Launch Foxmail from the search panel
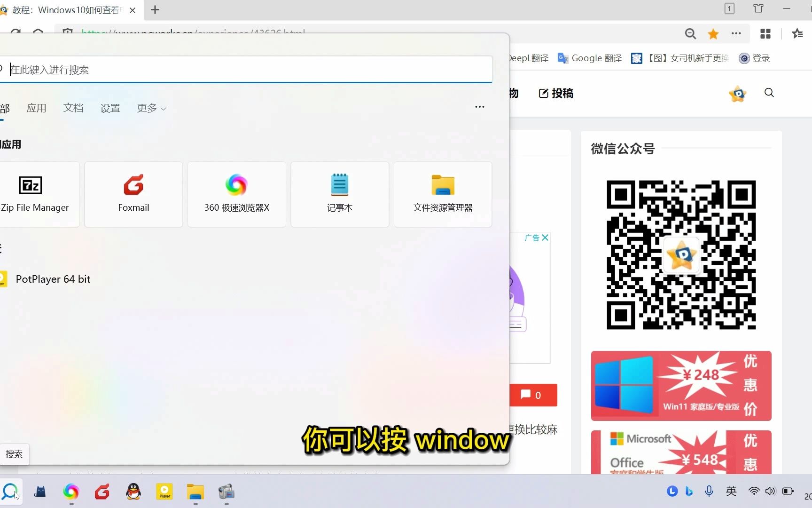The height and width of the screenshot is (508, 812). [x=133, y=194]
